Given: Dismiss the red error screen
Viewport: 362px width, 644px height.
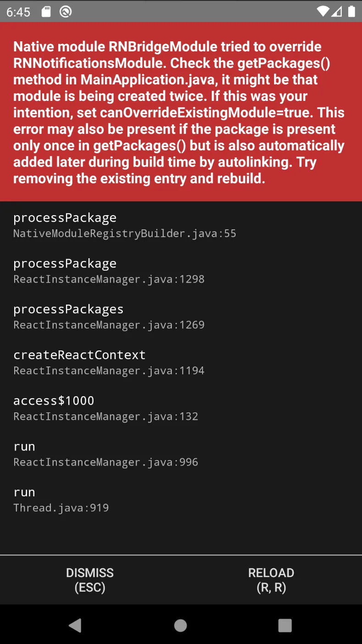Looking at the screenshot, I should (x=90, y=580).
